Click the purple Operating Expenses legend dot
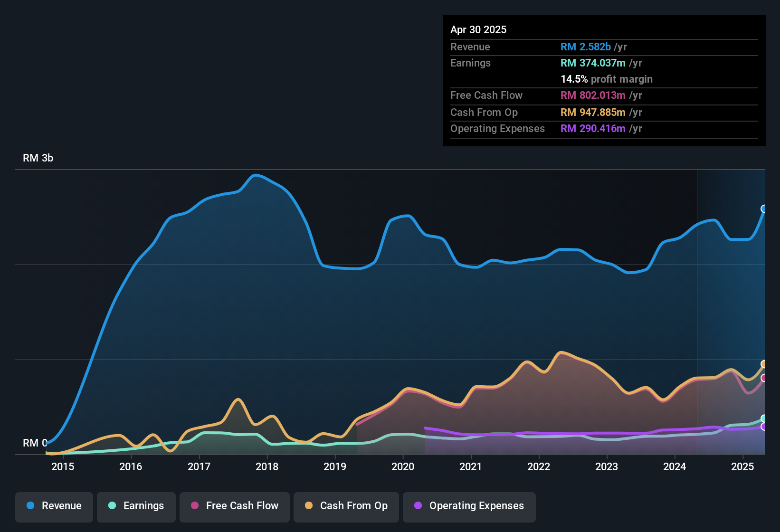780x532 pixels. 418,506
